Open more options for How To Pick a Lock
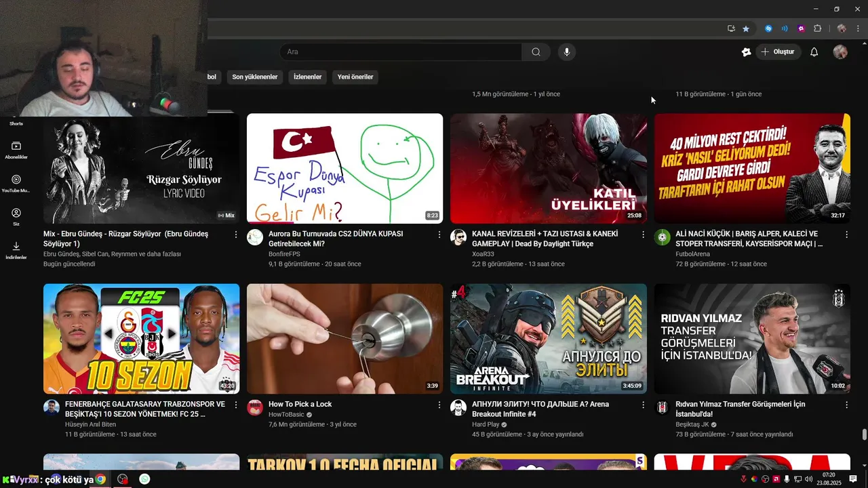Screen dimensions: 868x488 [x=439, y=404]
